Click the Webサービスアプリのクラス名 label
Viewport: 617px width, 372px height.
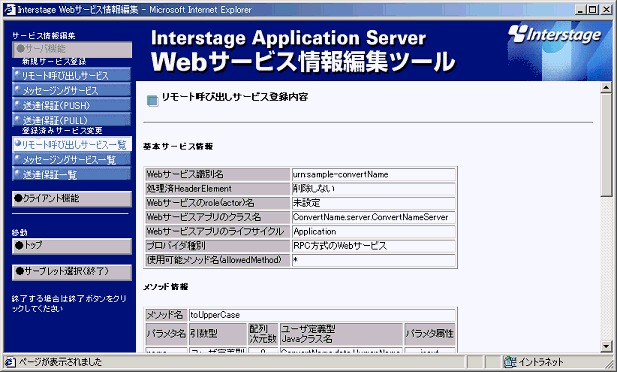coord(218,217)
